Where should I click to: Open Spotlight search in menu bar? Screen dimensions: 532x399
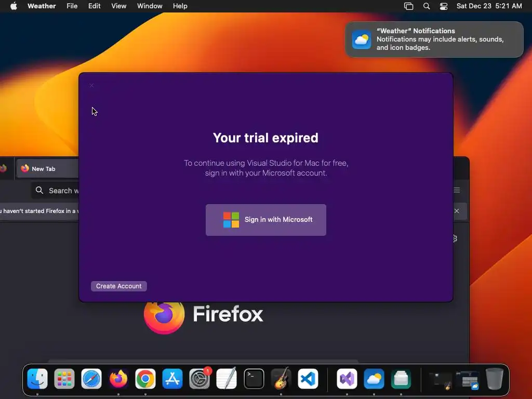pos(427,6)
